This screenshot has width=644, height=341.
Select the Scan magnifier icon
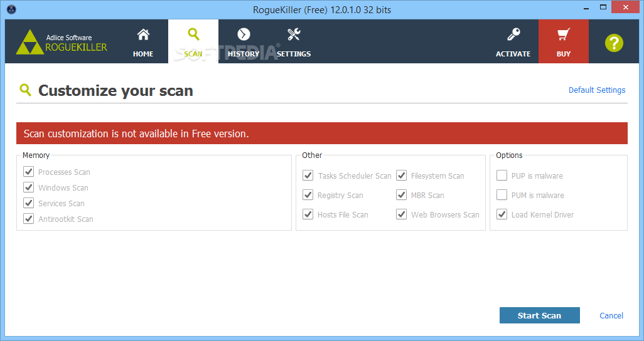(193, 34)
